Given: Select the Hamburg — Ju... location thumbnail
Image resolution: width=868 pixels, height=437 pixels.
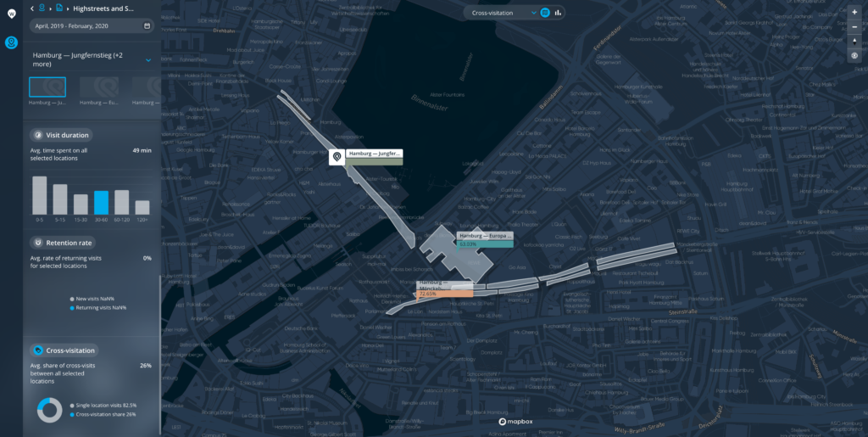Looking at the screenshot, I should [47, 87].
